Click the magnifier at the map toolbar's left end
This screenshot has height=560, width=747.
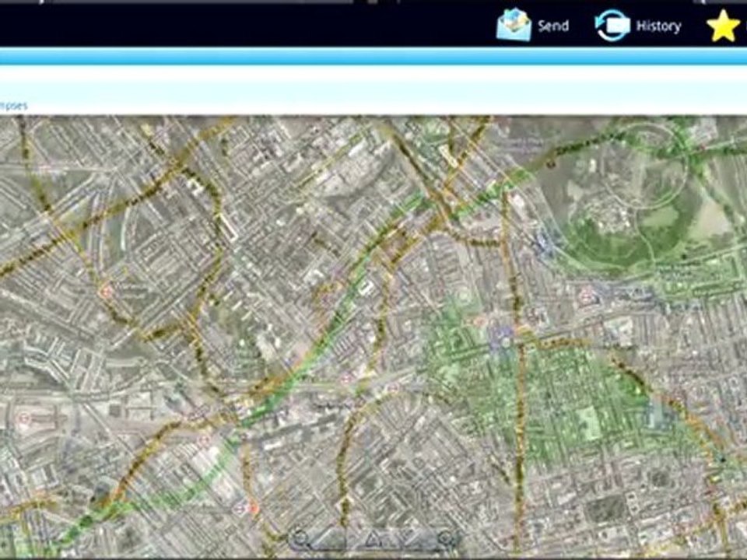pyautogui.click(x=302, y=540)
